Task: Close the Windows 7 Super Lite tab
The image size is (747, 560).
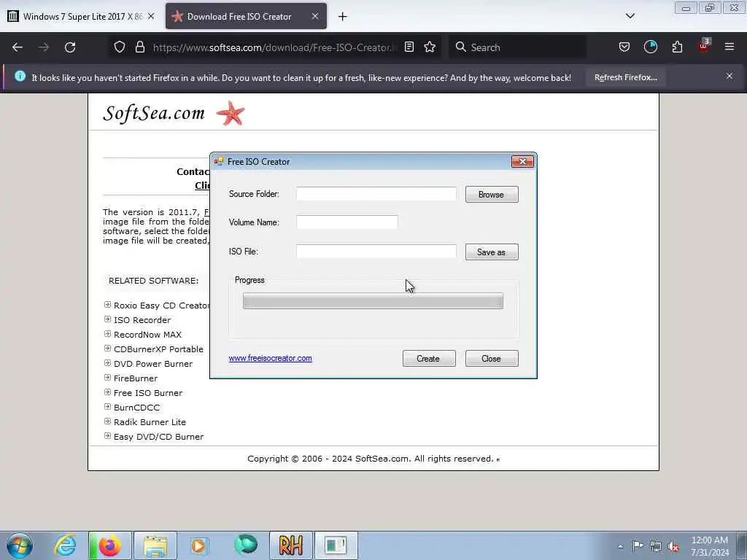Action: pyautogui.click(x=151, y=16)
